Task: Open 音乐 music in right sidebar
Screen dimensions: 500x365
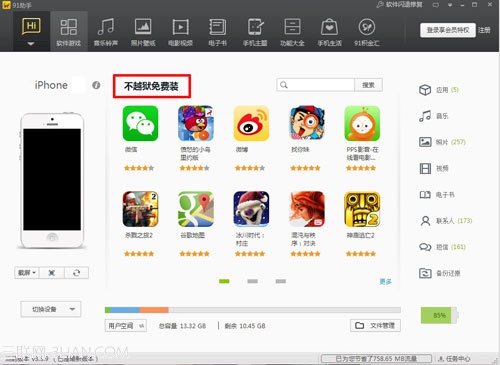Action: coord(434,116)
